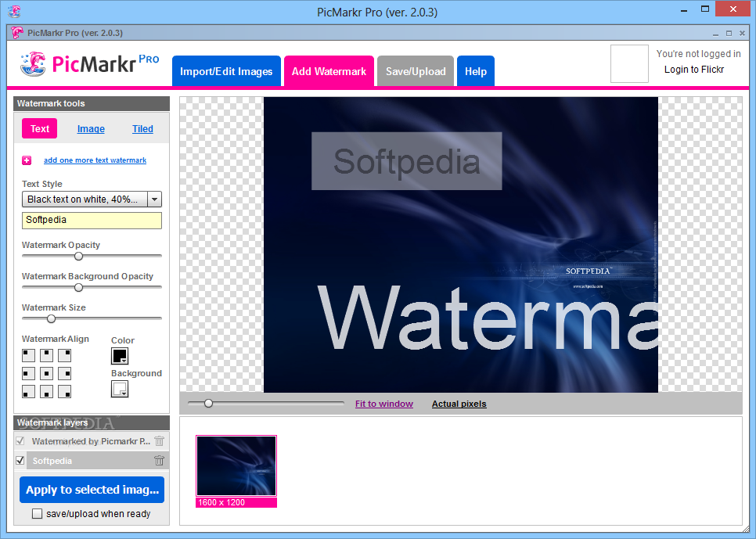Screen dimensions: 756x539
Task: Click the PicMarkr Pro logo
Action: [90, 64]
